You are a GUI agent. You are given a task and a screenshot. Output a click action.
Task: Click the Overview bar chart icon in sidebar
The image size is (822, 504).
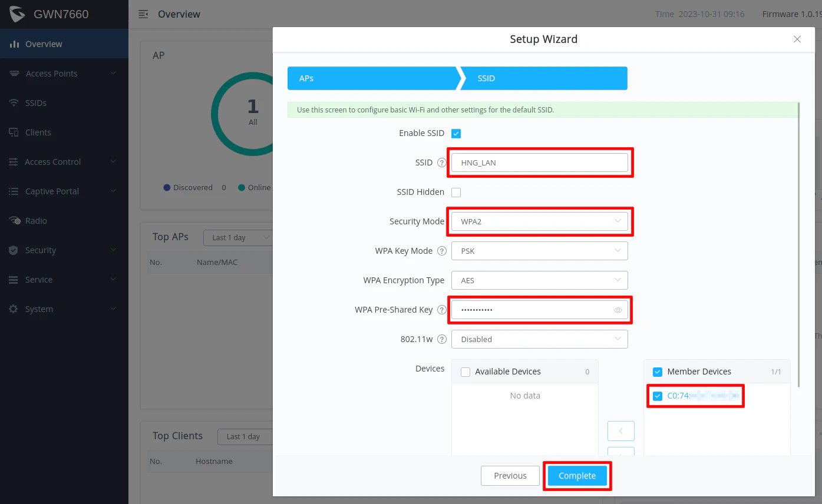(x=14, y=44)
